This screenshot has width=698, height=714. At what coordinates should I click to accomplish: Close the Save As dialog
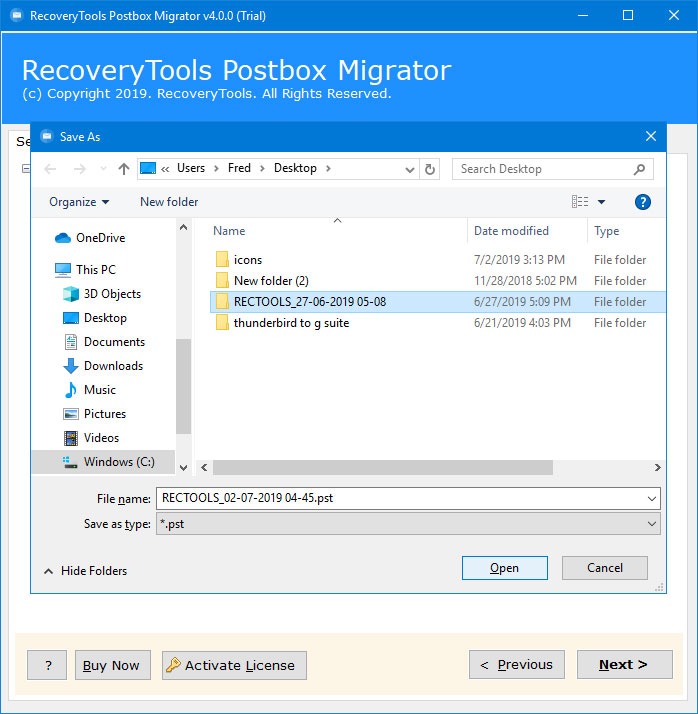[x=651, y=136]
